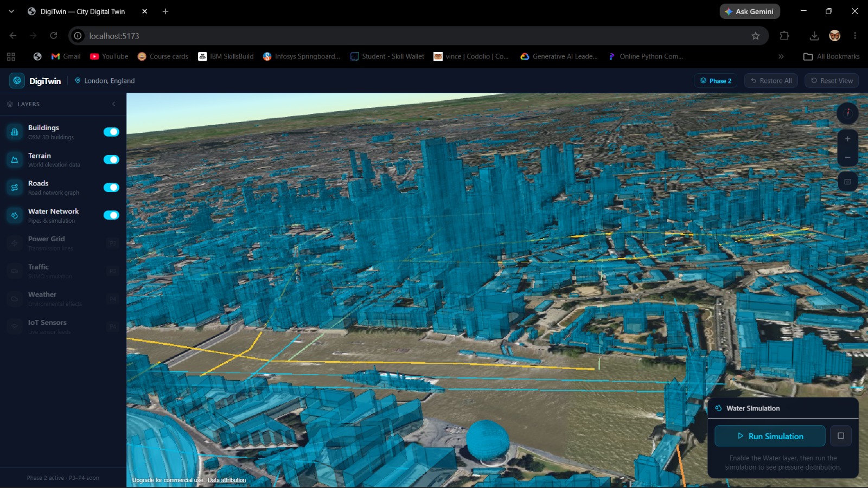The width and height of the screenshot is (868, 488).
Task: Open the Student Skill Wallet bookmark
Action: [387, 56]
